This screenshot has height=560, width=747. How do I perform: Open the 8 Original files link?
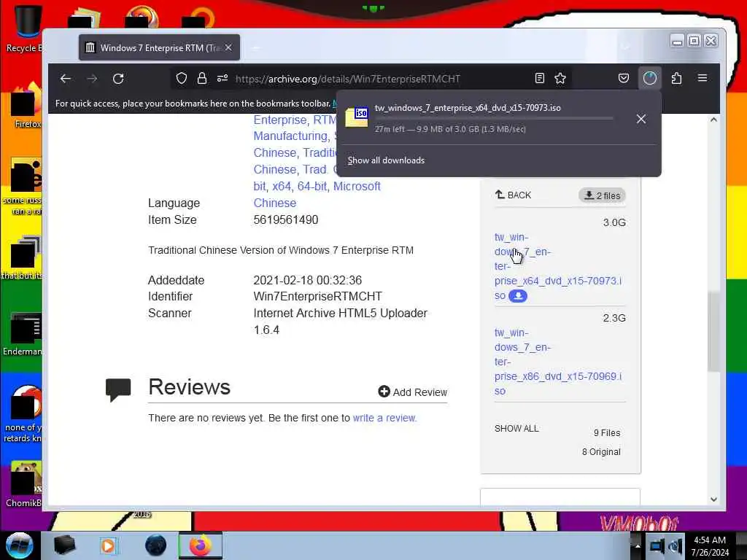tap(601, 452)
